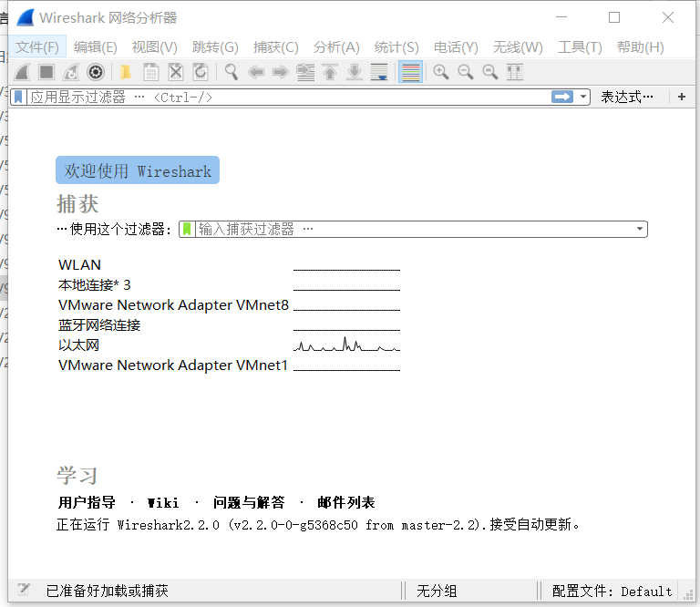Zoom out the main window text
Screen dimensions: 700x607
coord(466,72)
